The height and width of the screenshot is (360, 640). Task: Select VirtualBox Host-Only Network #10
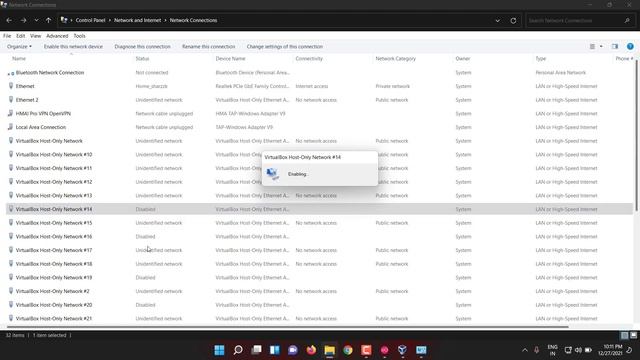pos(320,155)
